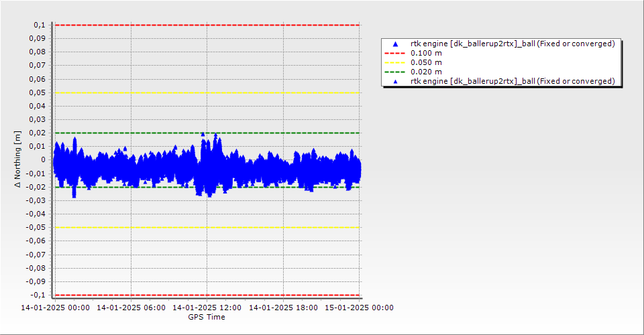Click the '0,08' y-axis tick label
The height and width of the screenshot is (335, 644).
[38, 52]
